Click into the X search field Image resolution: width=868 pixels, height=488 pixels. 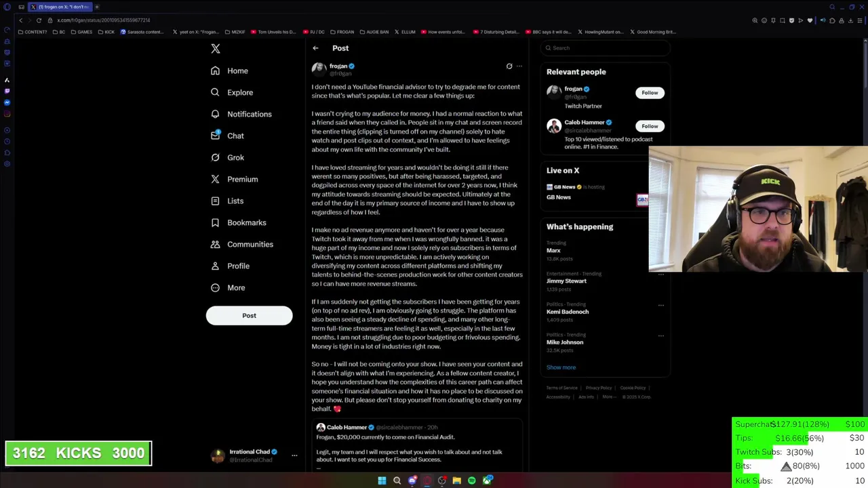606,47
